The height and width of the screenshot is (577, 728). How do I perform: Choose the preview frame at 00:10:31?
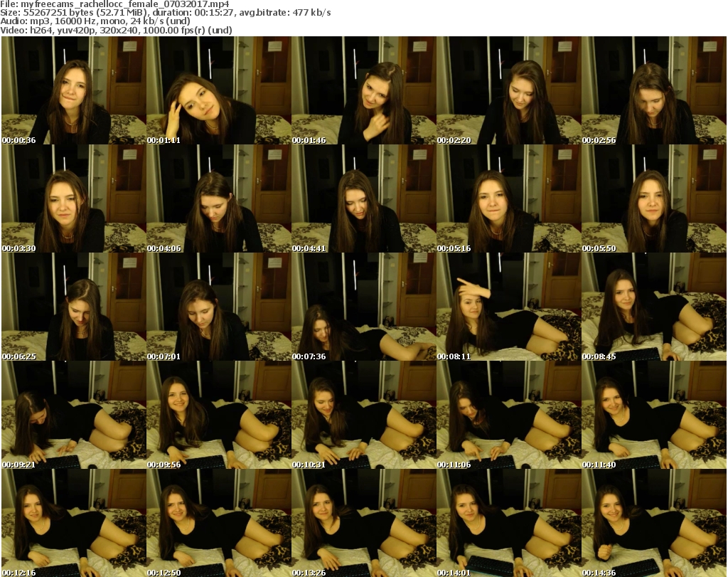pyautogui.click(x=364, y=415)
